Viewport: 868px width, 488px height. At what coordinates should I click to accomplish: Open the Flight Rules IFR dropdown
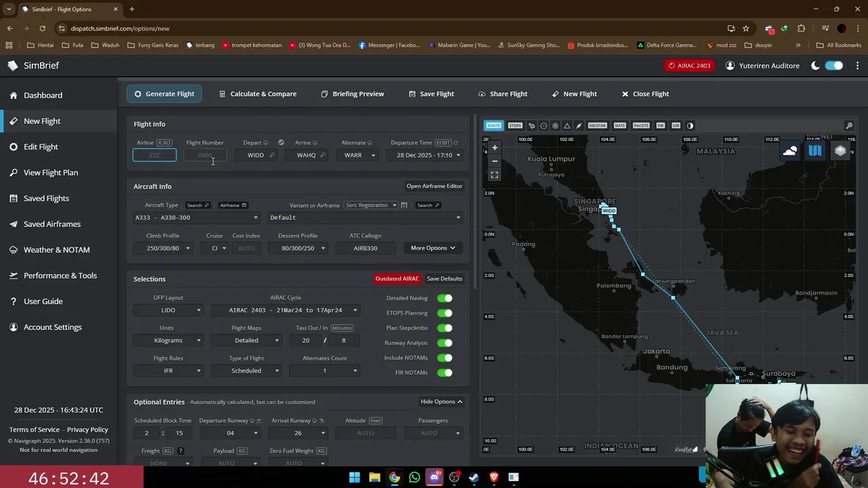(168, 371)
